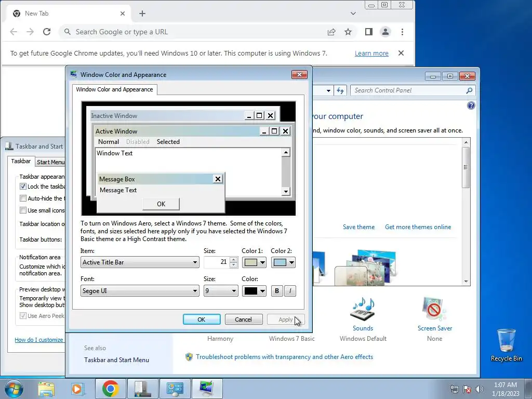The width and height of the screenshot is (532, 399).
Task: Open Taskbar and Start Menu under See also
Action: (x=116, y=360)
